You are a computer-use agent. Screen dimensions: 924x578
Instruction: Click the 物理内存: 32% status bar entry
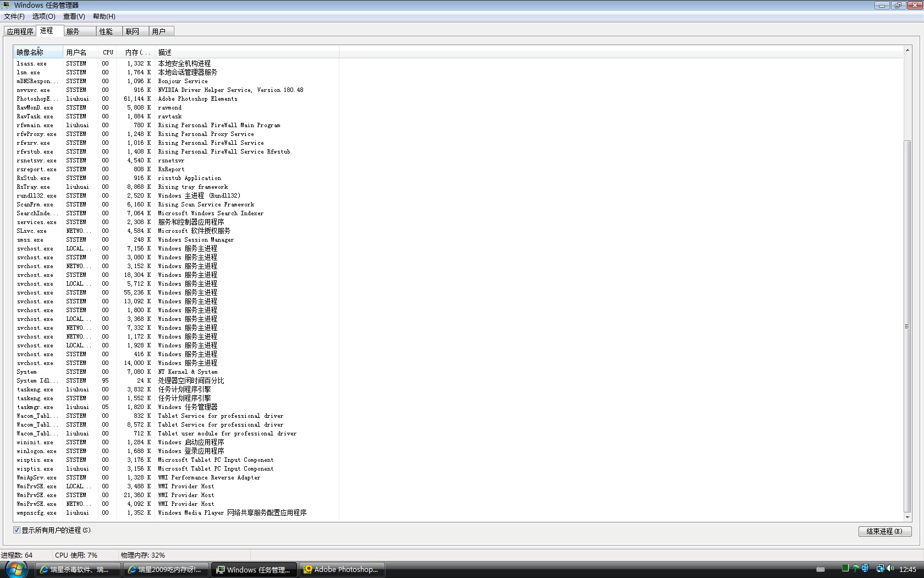(x=143, y=555)
